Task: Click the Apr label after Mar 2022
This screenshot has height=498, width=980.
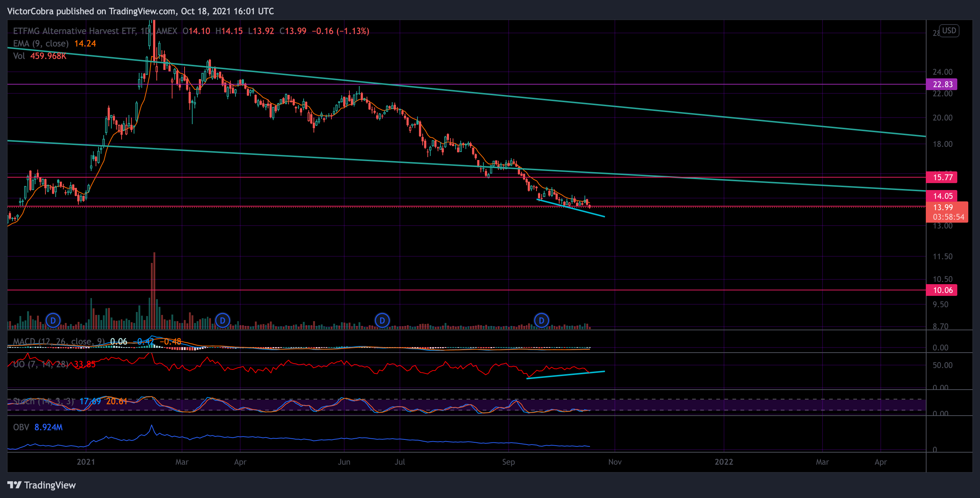Action: 881,462
